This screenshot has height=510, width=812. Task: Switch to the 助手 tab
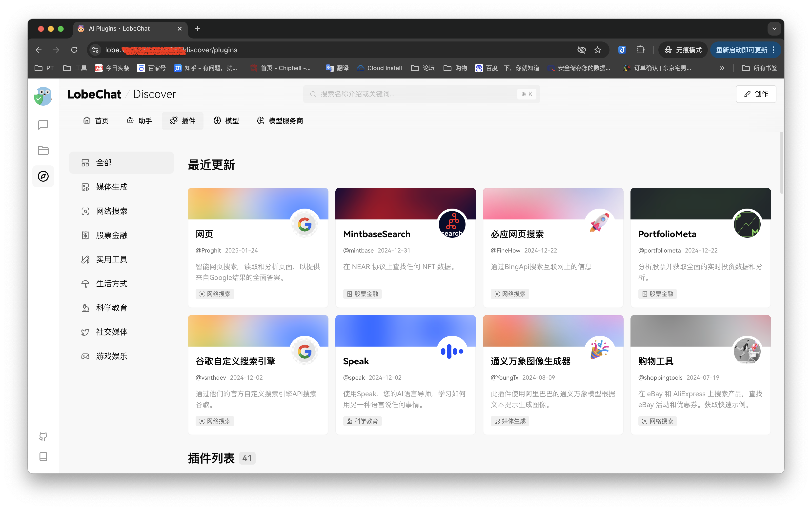(x=139, y=121)
